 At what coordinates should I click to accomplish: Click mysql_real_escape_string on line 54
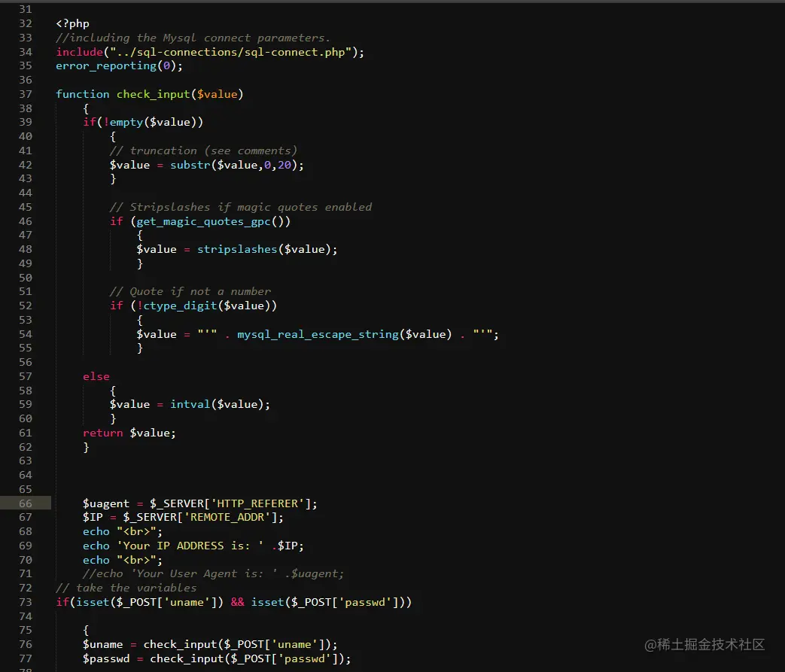318,334
